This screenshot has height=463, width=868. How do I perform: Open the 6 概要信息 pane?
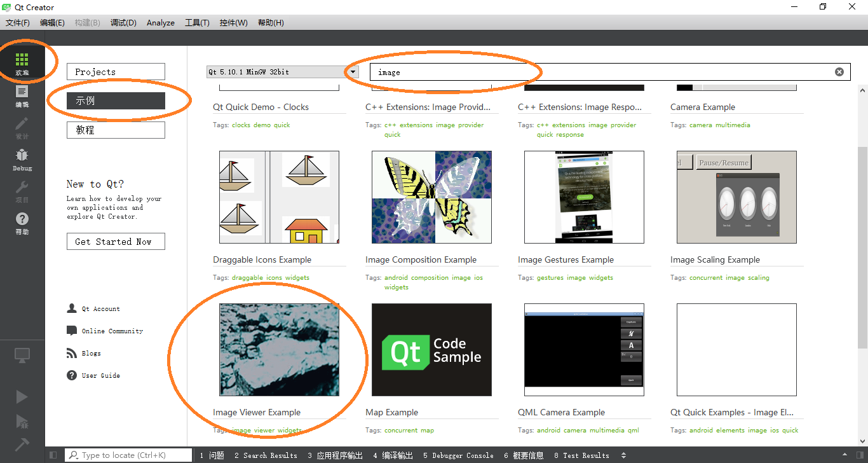click(524, 455)
